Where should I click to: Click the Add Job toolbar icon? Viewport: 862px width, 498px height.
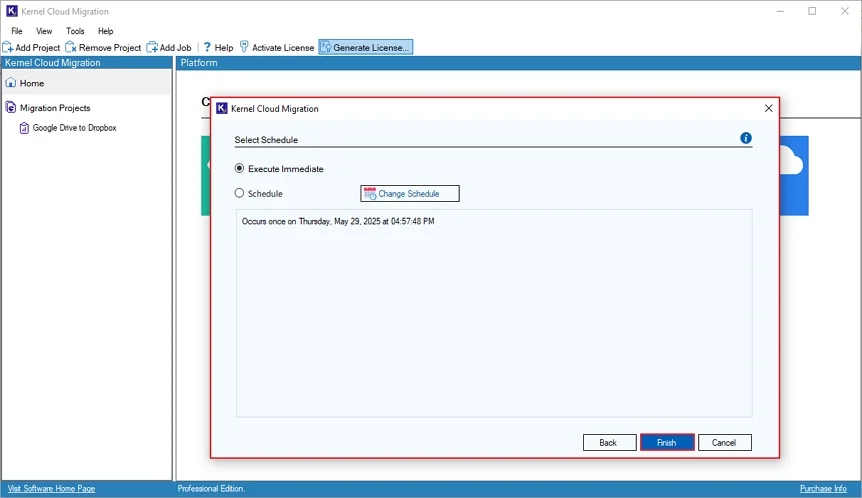(x=152, y=47)
